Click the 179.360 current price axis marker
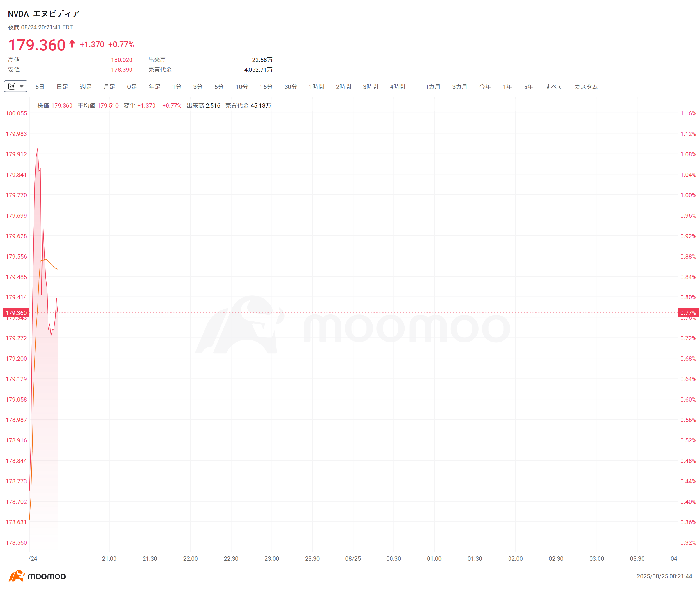 click(16, 312)
